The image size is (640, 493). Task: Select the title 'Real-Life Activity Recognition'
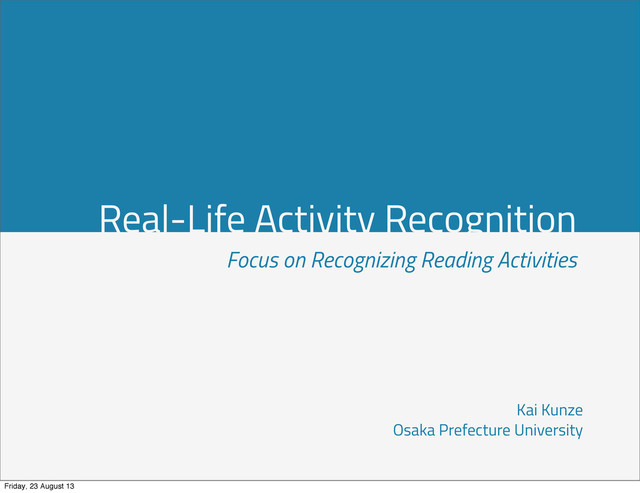(x=337, y=218)
